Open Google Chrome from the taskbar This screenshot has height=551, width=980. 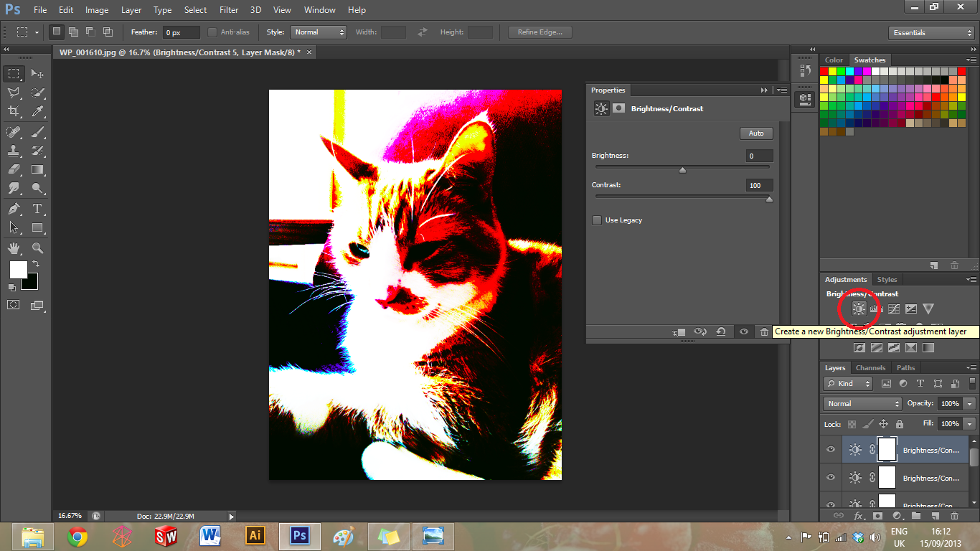click(77, 536)
